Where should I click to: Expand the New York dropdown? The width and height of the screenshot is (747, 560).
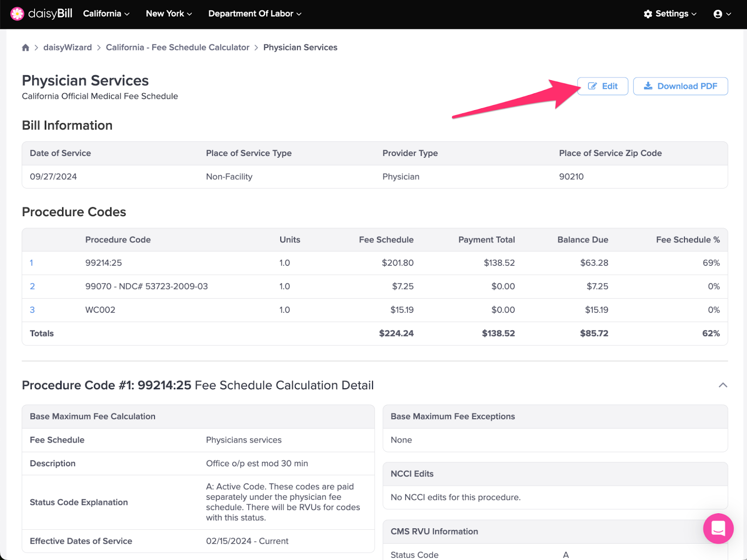(169, 14)
